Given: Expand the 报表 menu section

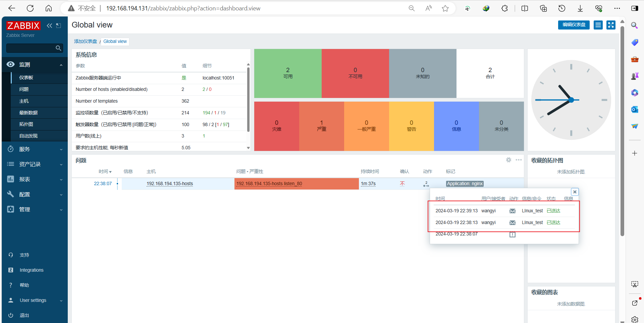Looking at the screenshot, I should (x=35, y=179).
